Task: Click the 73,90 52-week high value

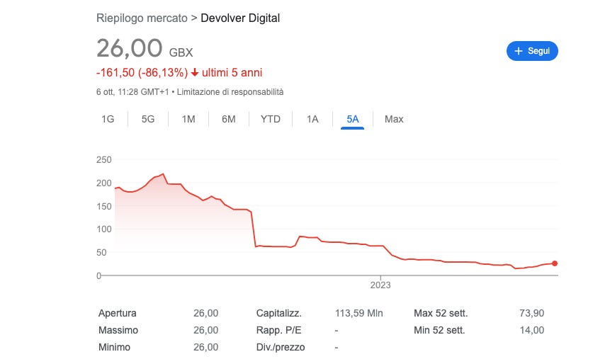Action: tap(531, 313)
